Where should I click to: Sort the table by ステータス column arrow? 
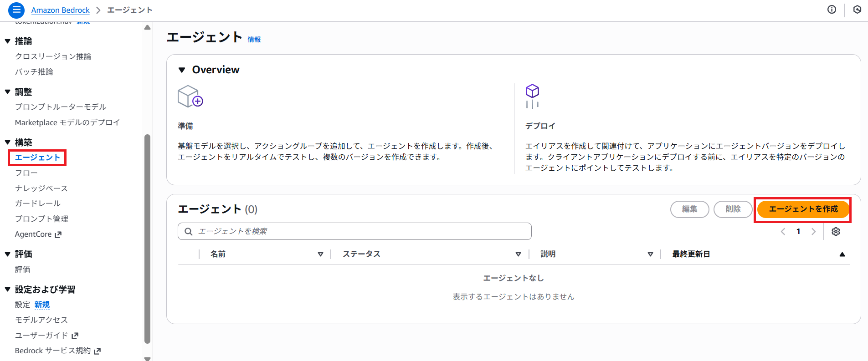tap(518, 254)
